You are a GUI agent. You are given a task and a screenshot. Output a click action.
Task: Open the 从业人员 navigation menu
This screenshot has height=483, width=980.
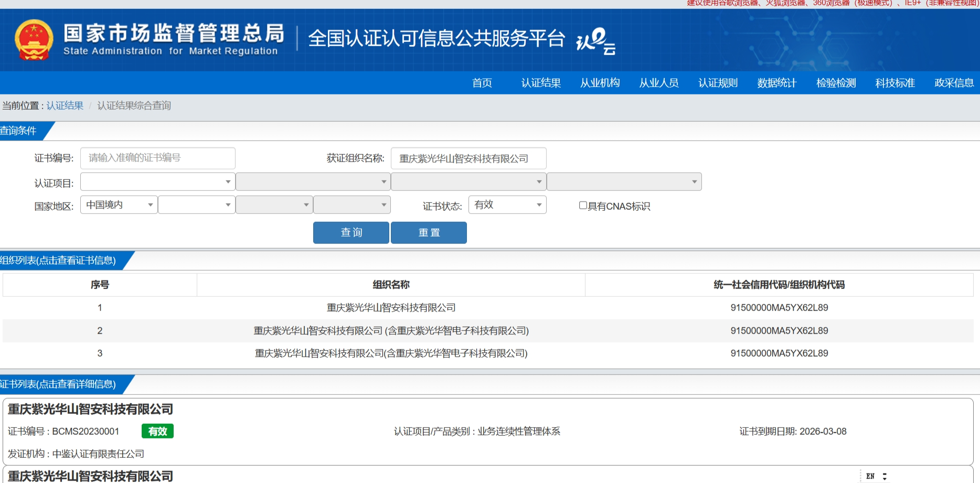coord(659,83)
